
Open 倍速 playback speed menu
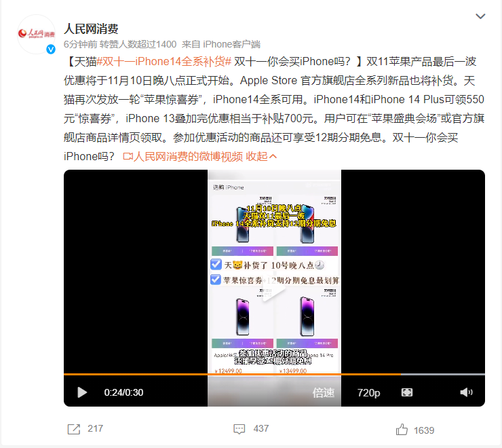click(324, 392)
